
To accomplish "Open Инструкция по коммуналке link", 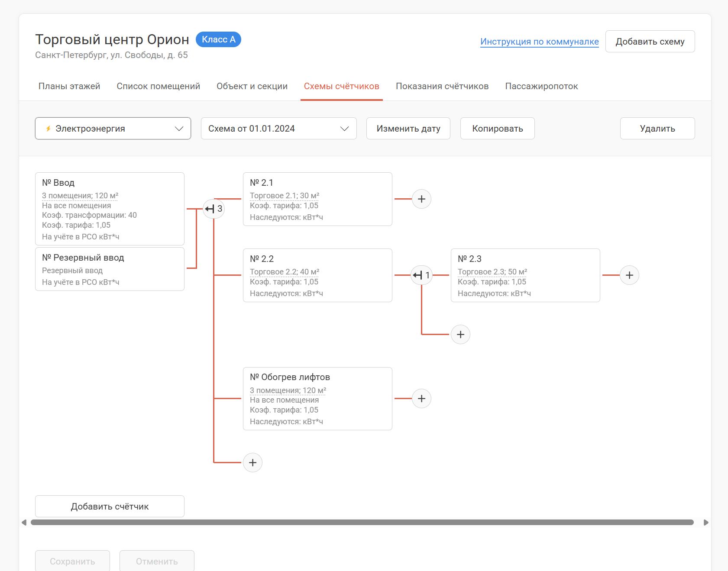I will 540,42.
